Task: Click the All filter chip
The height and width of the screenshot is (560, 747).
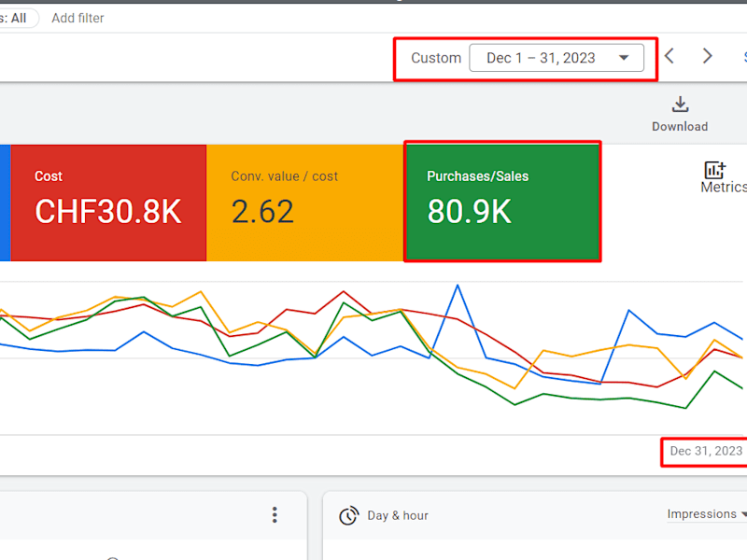Action: click(18, 18)
